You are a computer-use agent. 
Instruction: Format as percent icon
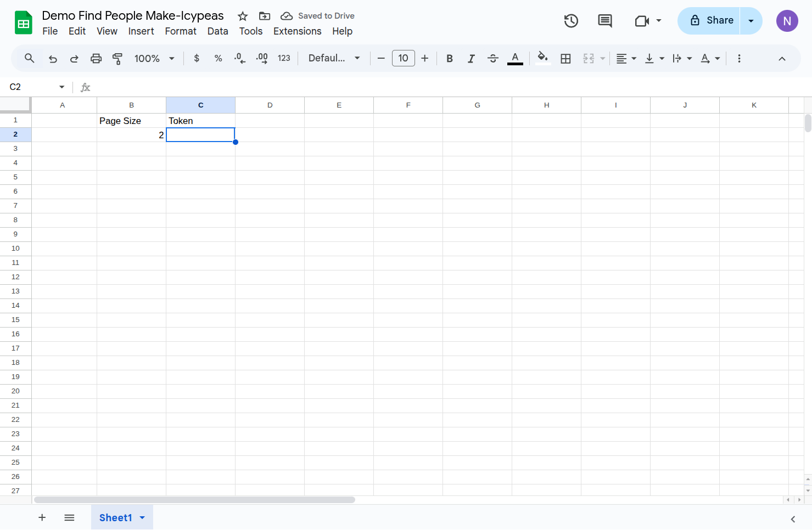218,58
